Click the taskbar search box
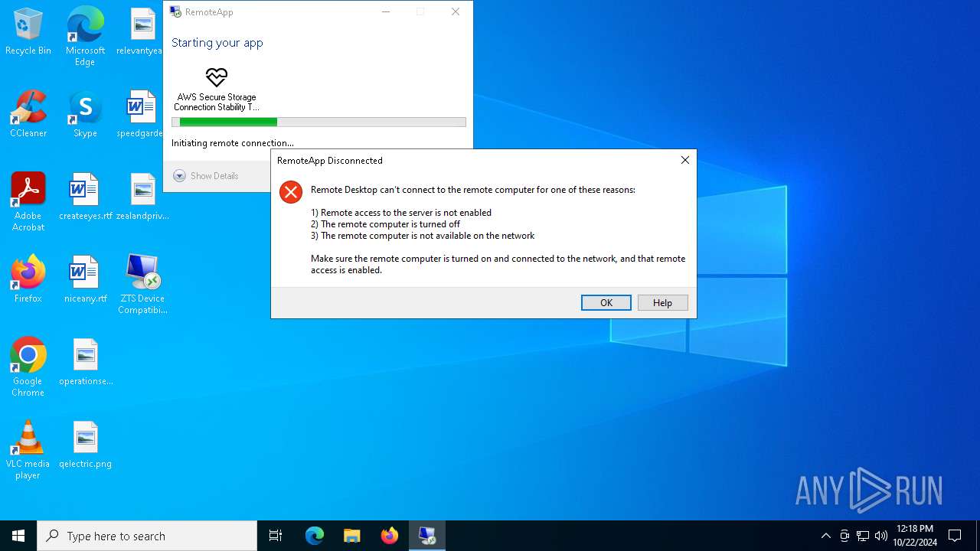 pyautogui.click(x=147, y=536)
